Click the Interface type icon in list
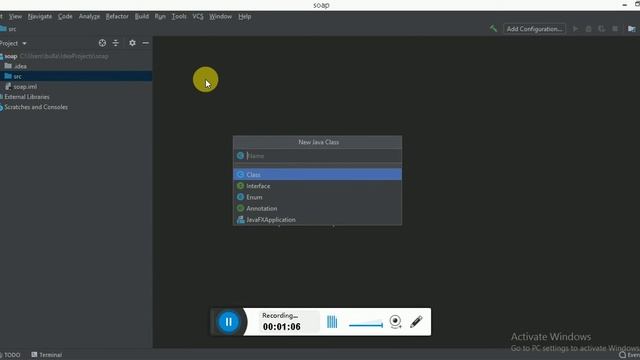The height and width of the screenshot is (360, 640). [240, 186]
